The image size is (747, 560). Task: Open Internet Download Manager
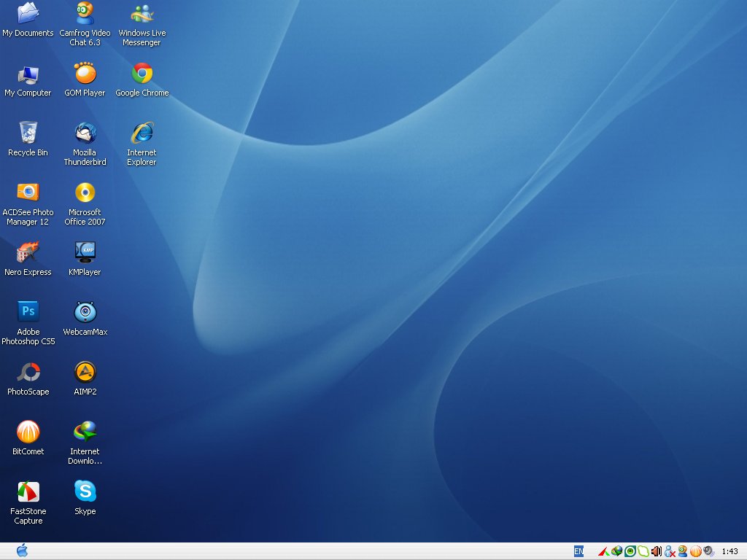point(85,430)
